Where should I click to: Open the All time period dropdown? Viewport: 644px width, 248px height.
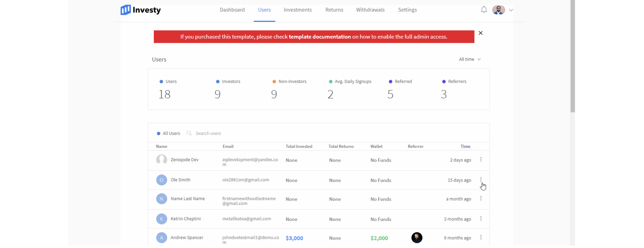click(x=469, y=59)
